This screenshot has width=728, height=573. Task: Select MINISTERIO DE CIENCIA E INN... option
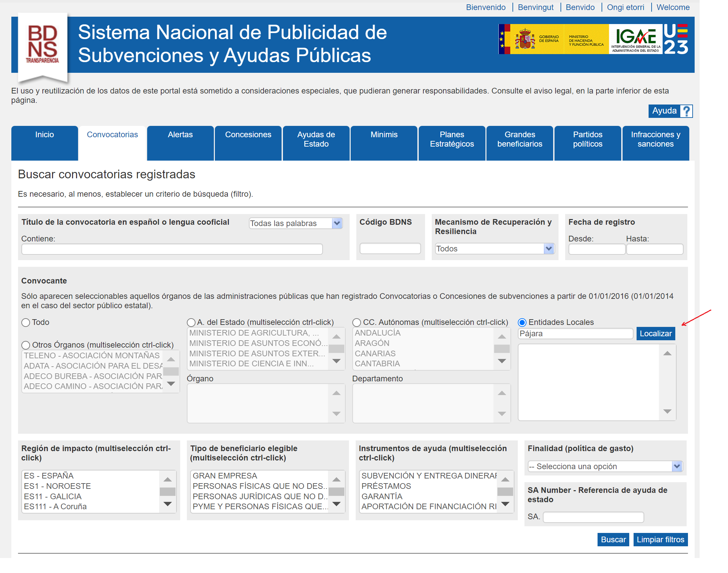click(251, 364)
